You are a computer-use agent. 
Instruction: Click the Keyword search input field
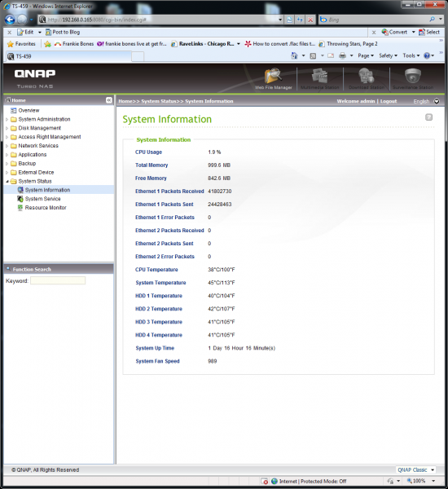coord(58,280)
